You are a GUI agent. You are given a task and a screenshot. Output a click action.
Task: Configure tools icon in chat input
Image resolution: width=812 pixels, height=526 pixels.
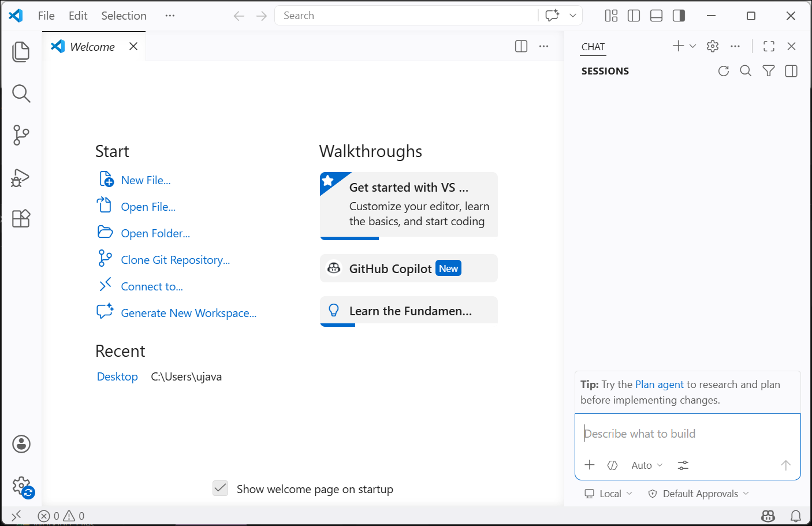coord(683,465)
